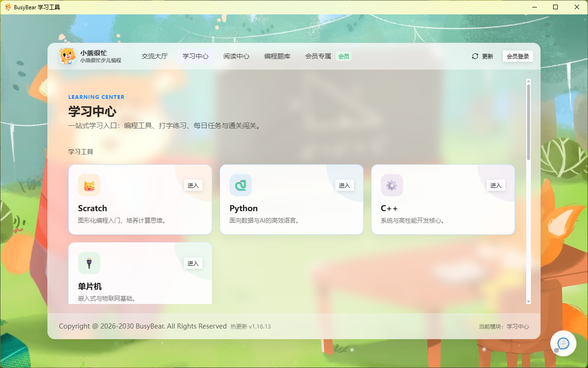Enter the Scratch course via 进入
Viewport: 588px width, 368px height.
pyautogui.click(x=193, y=185)
